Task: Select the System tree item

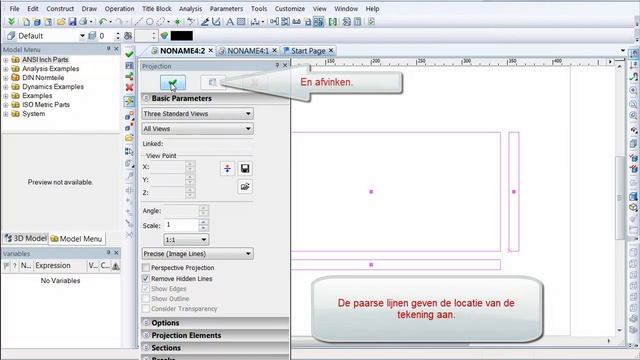Action: (33, 113)
